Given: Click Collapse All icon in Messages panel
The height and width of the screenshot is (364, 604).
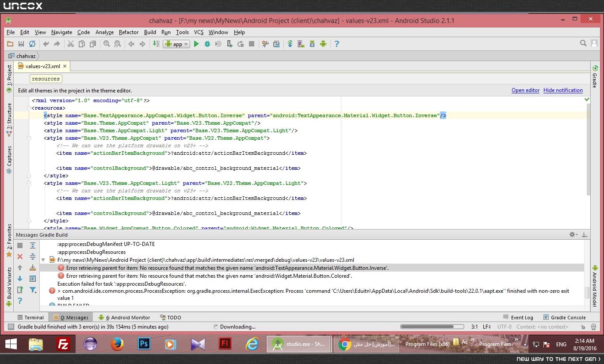Looking at the screenshot, I should click(x=33, y=257).
